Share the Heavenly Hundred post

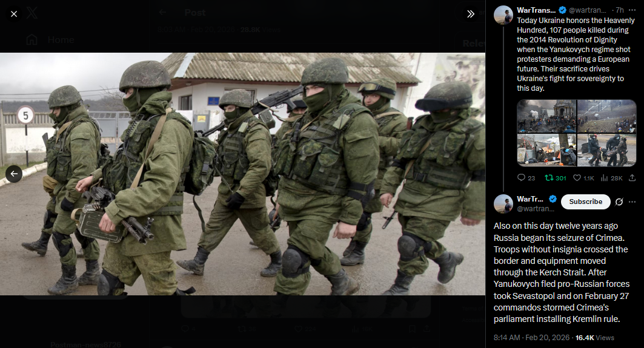[x=632, y=178]
